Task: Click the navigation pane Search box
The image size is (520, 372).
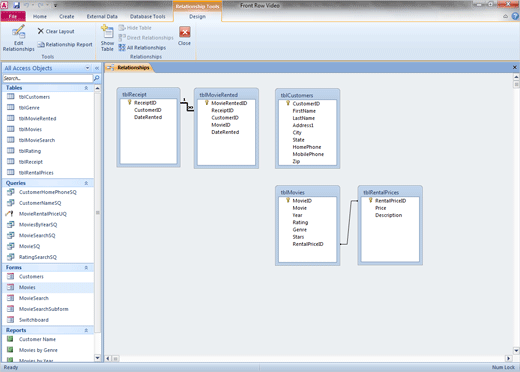Action: [48, 78]
